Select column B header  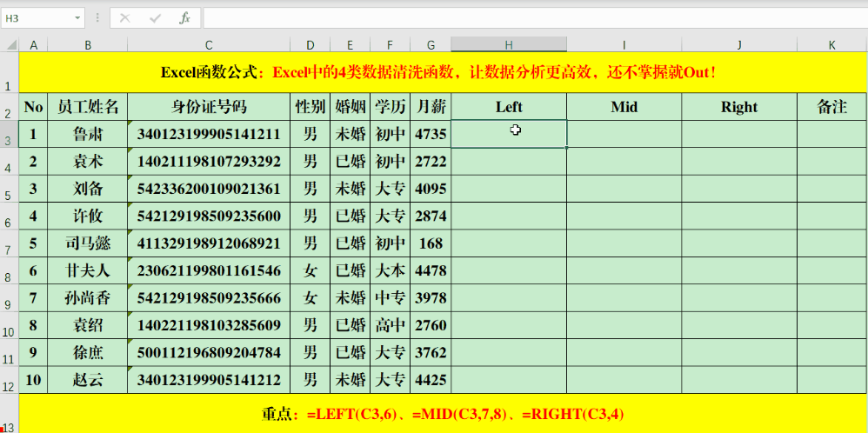[x=88, y=45]
